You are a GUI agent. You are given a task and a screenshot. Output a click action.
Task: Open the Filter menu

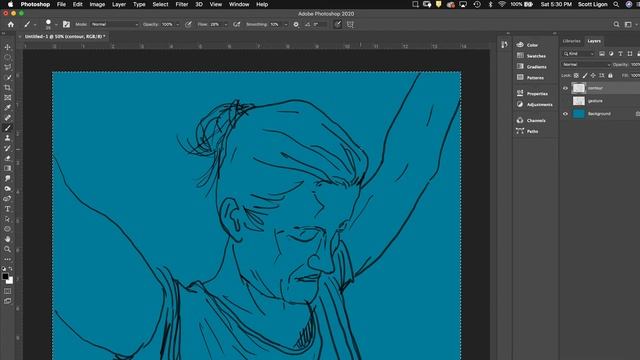[182, 4]
